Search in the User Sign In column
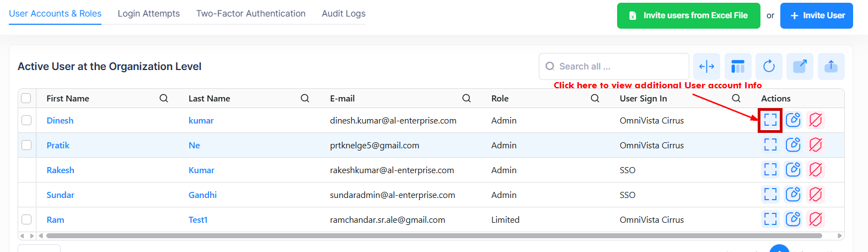 pyautogui.click(x=736, y=98)
